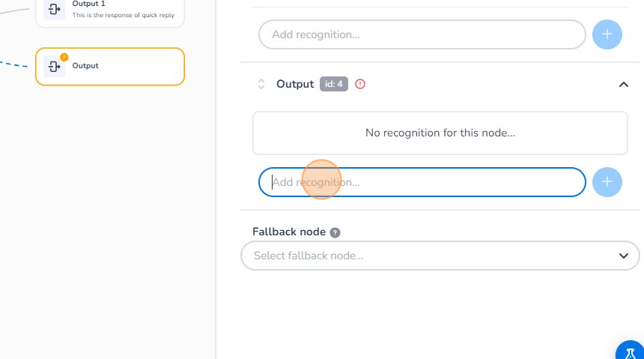Screen dimensions: 644x359
Task: Select the Output 1 node label on canvas
Action: (x=89, y=4)
